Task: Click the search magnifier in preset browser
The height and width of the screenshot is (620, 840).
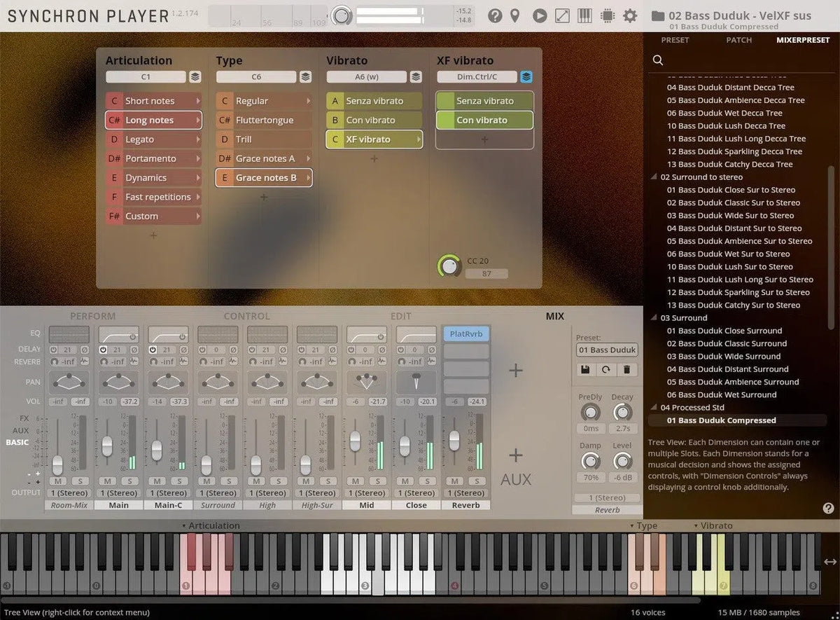Action: coord(658,60)
